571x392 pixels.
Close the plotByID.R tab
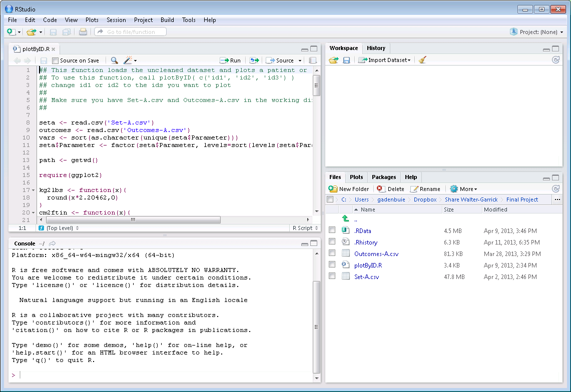(54, 49)
